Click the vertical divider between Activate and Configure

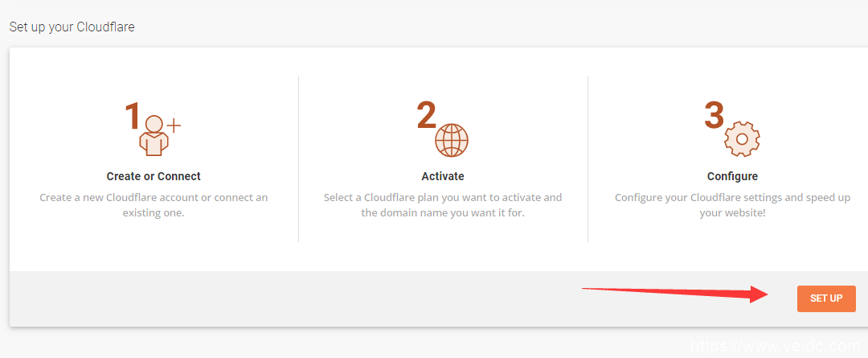(588, 159)
